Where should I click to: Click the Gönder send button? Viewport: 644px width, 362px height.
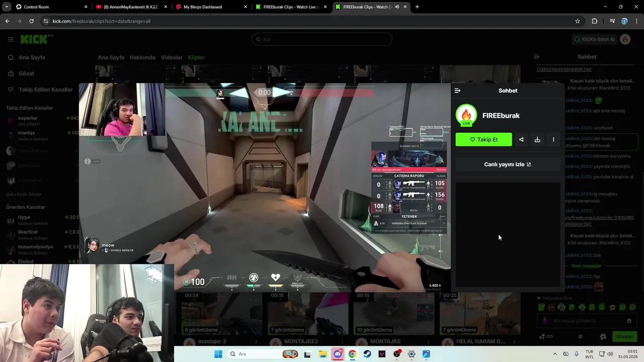(x=624, y=336)
